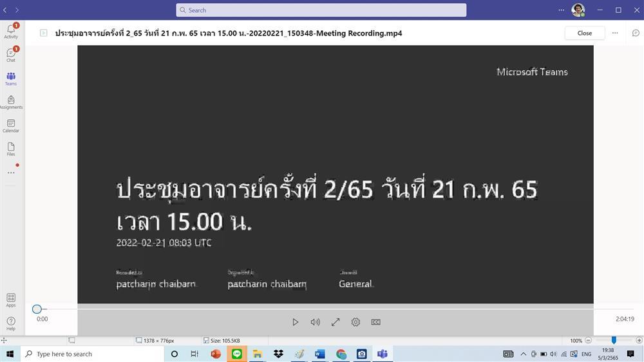Play the meeting recording
Image resolution: width=644 pixels, height=362 pixels.
coord(295,322)
